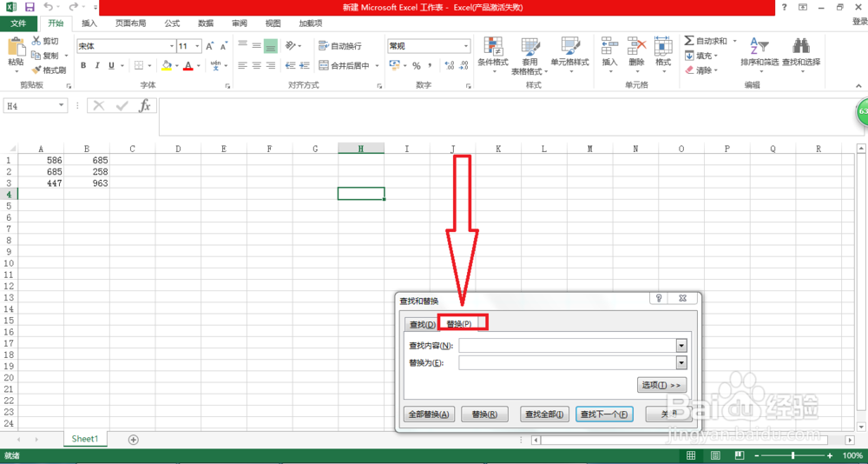Open the Clear (清除) dropdown
The width and height of the screenshot is (868, 464).
pyautogui.click(x=700, y=70)
